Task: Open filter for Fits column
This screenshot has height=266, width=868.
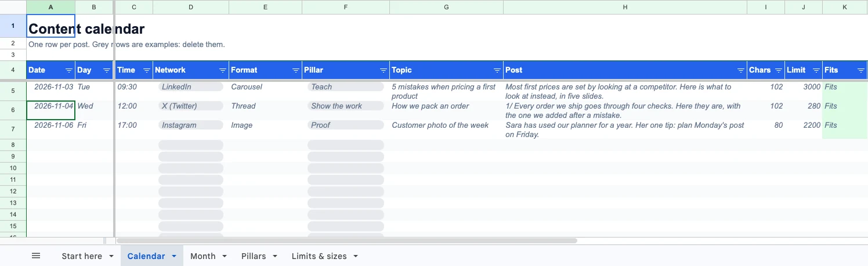Action: tap(861, 70)
